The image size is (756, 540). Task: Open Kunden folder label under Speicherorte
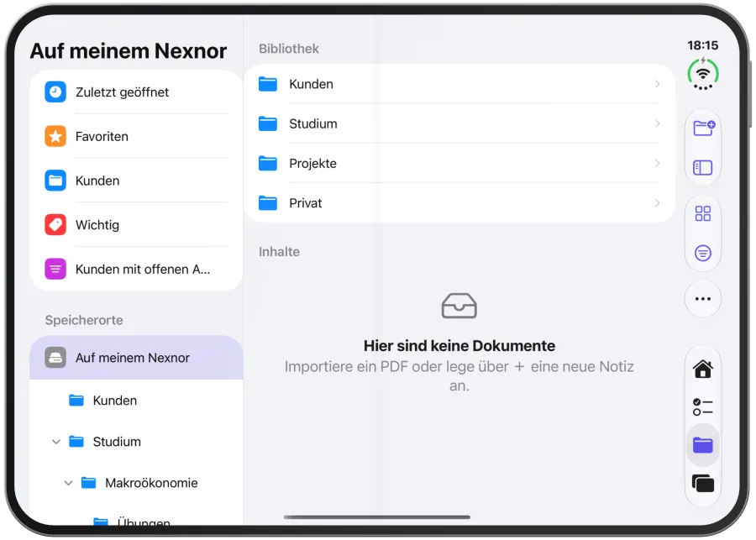click(x=115, y=401)
